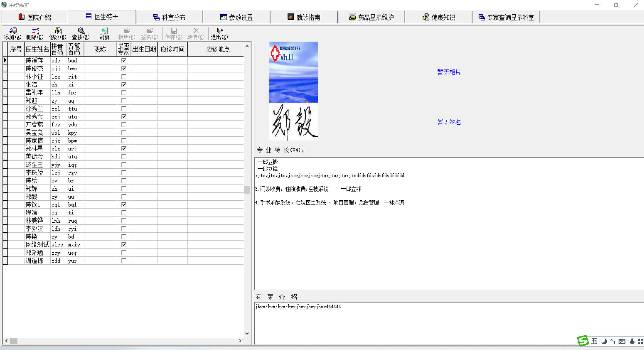Click the app icon in the title bar
The width and height of the screenshot is (644, 350).
[4, 5]
